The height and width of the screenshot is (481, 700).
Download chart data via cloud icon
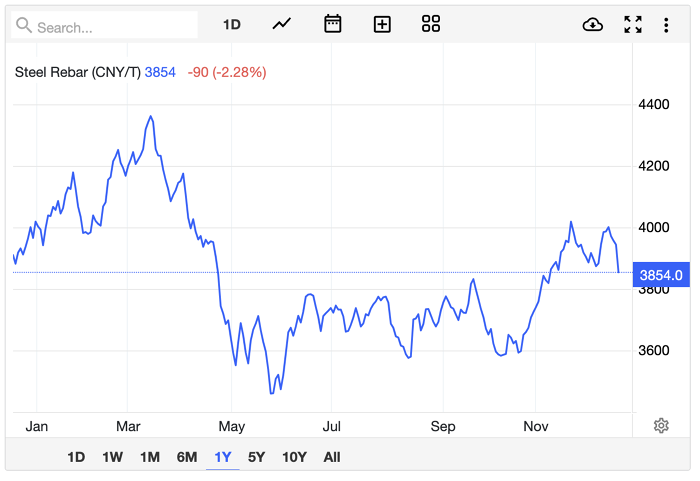(x=593, y=25)
